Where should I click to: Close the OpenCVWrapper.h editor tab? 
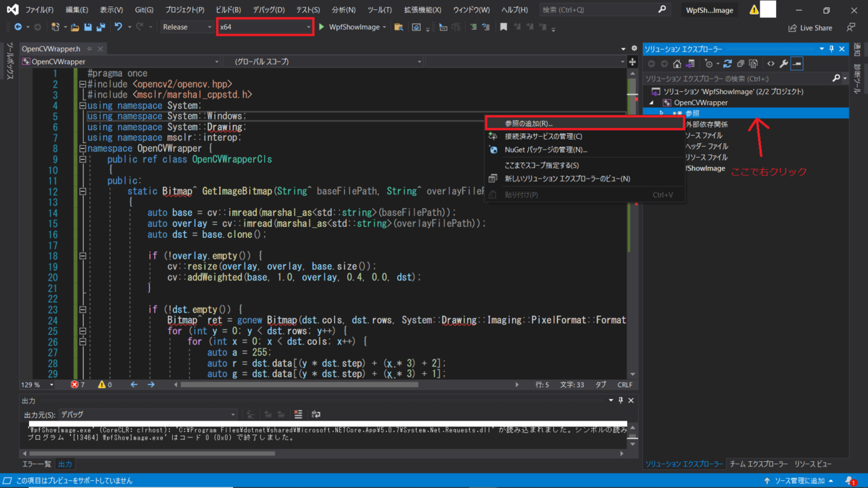(100, 49)
